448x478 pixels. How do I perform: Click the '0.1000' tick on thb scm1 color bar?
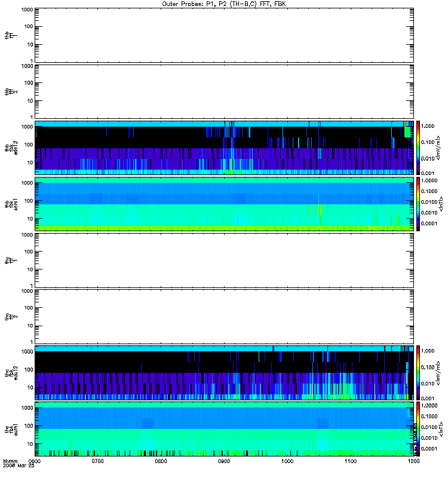(x=429, y=191)
